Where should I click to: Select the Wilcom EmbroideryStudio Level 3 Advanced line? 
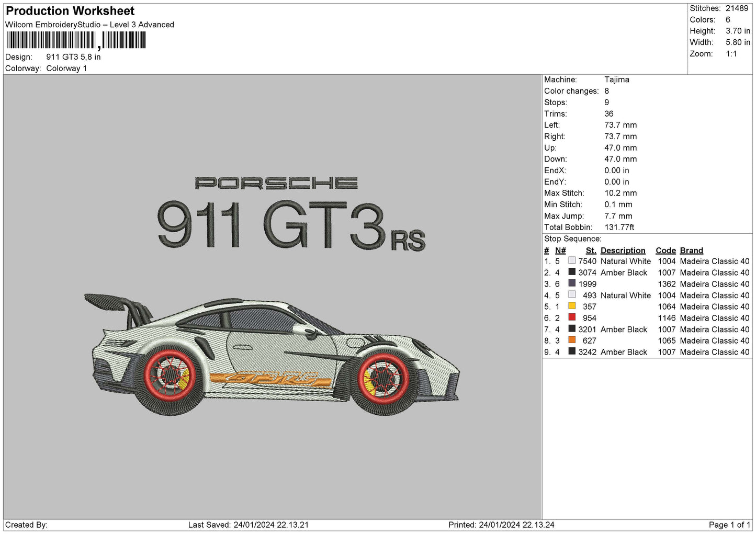[x=89, y=25]
